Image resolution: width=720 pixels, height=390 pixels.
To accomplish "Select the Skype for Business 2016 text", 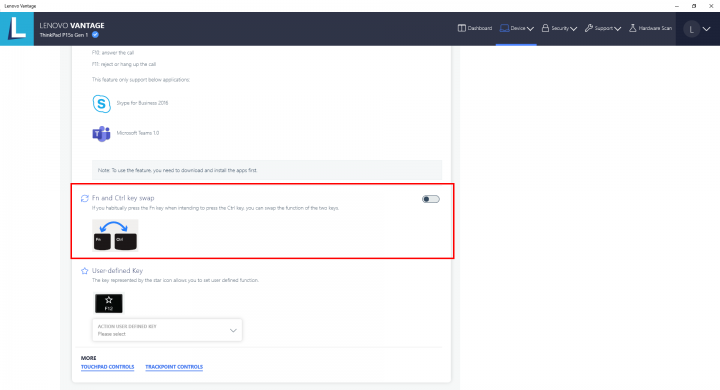I will tap(142, 103).
